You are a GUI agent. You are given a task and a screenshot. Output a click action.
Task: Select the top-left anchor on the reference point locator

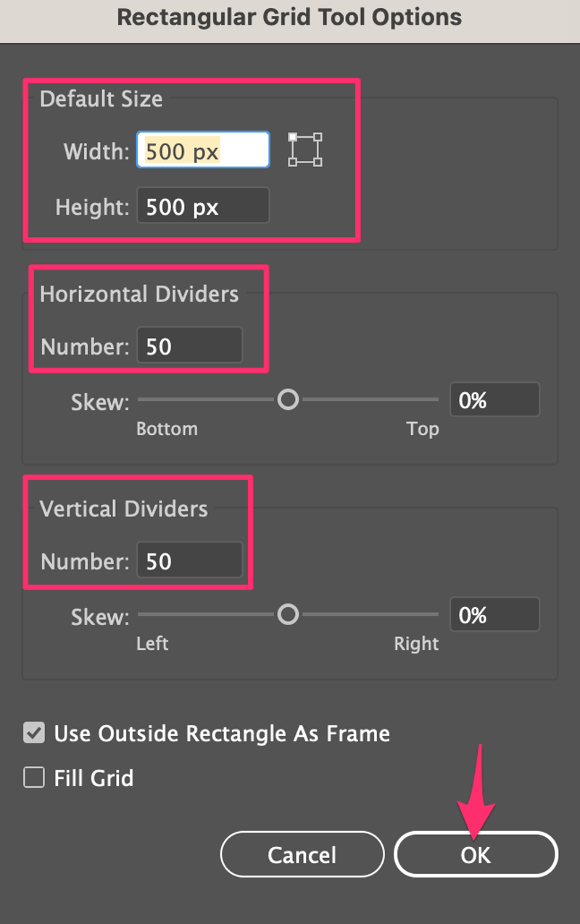pyautogui.click(x=292, y=136)
